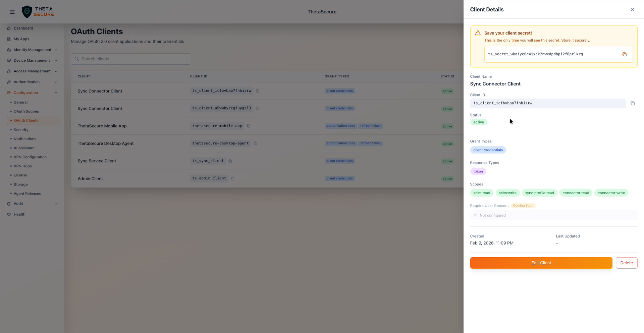
Task: Click the Health heart icon in sidebar
Action: tap(9, 214)
